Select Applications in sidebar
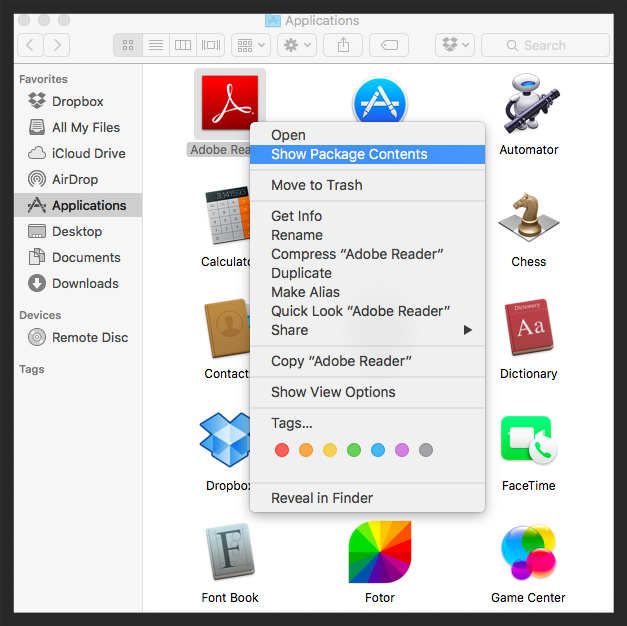The image size is (627, 626). [x=78, y=205]
